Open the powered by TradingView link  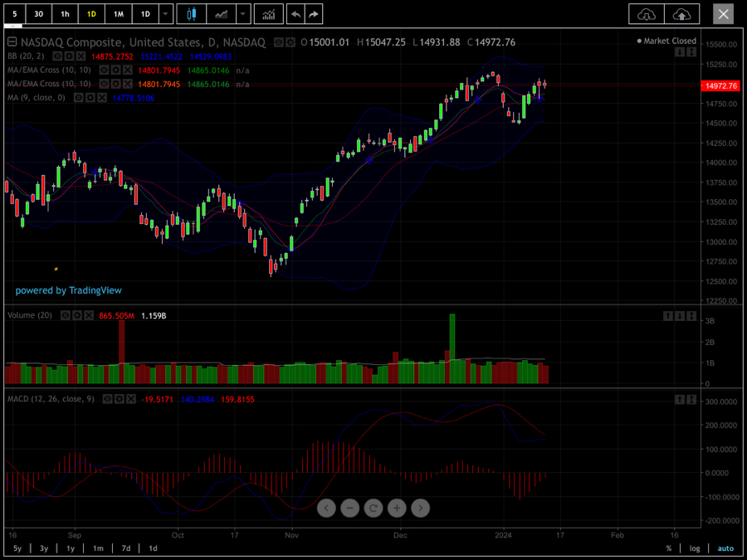click(69, 290)
